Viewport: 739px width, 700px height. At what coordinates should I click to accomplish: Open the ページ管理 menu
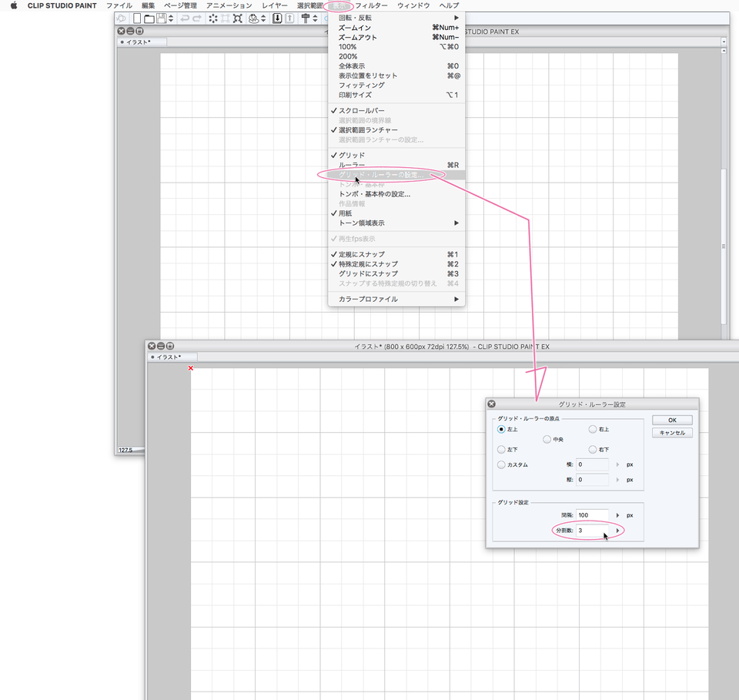[180, 5]
